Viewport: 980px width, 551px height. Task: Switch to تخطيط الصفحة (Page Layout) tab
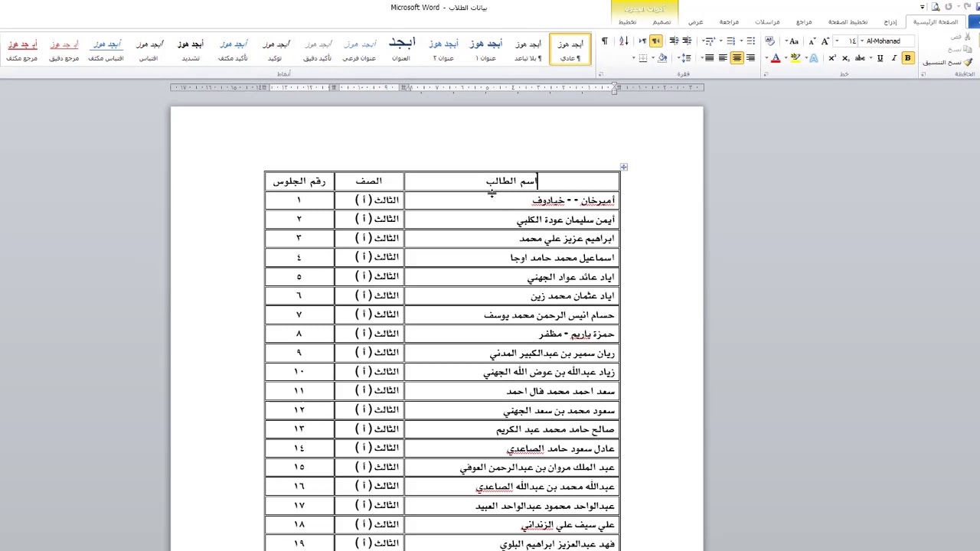[848, 22]
